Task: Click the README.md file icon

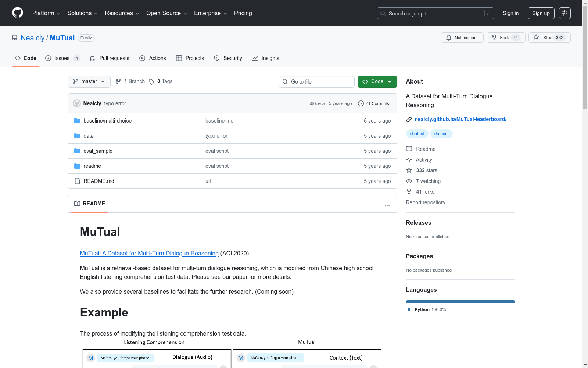Action: tap(77, 181)
